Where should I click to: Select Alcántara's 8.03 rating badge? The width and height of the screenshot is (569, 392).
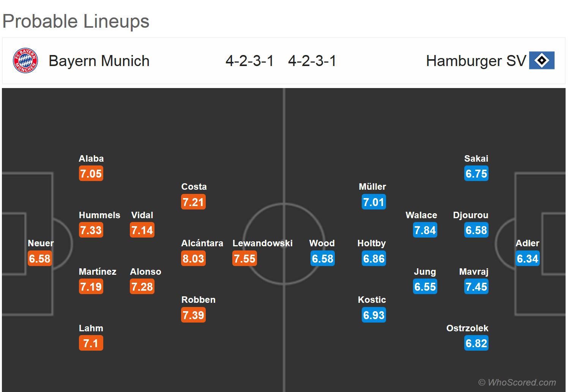pos(193,259)
